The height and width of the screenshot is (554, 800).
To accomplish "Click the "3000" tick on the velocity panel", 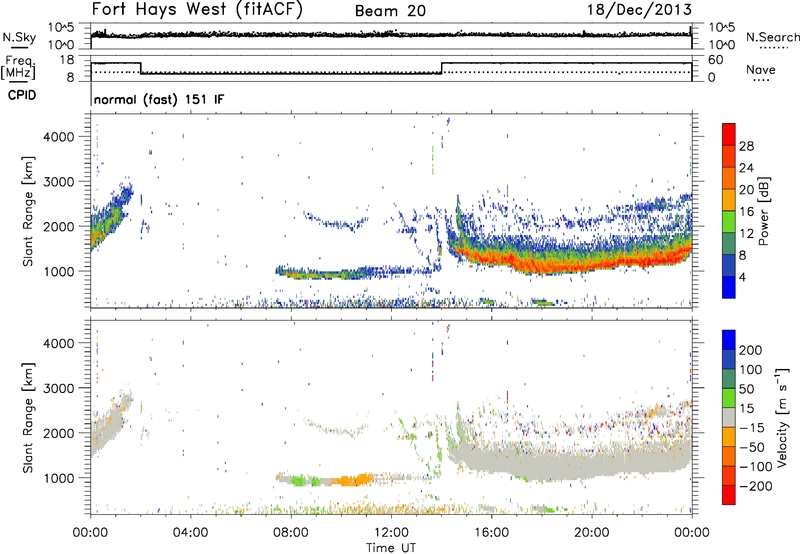I will (x=59, y=388).
